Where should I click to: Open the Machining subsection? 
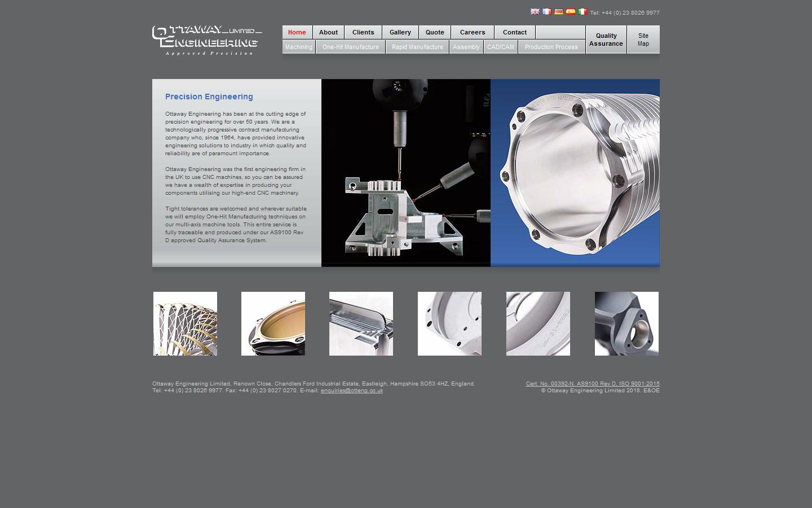(x=298, y=47)
